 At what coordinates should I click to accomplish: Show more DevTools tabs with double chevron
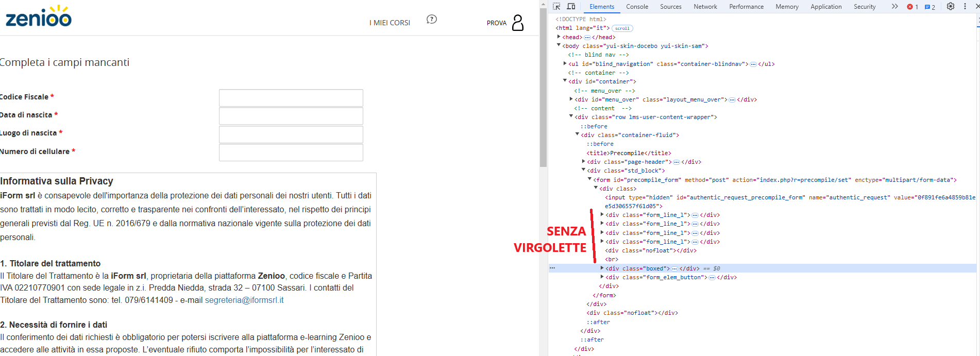click(x=894, y=6)
